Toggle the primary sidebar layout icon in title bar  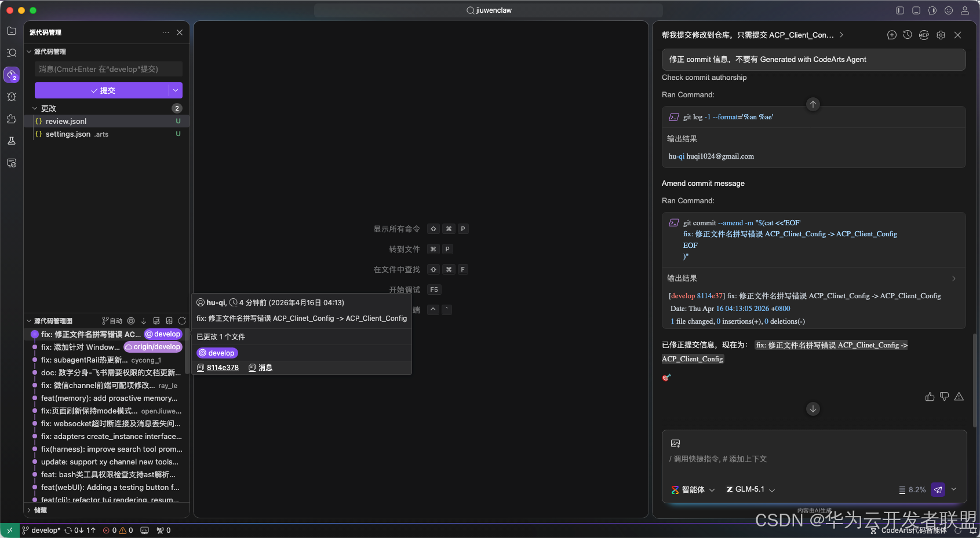(900, 10)
